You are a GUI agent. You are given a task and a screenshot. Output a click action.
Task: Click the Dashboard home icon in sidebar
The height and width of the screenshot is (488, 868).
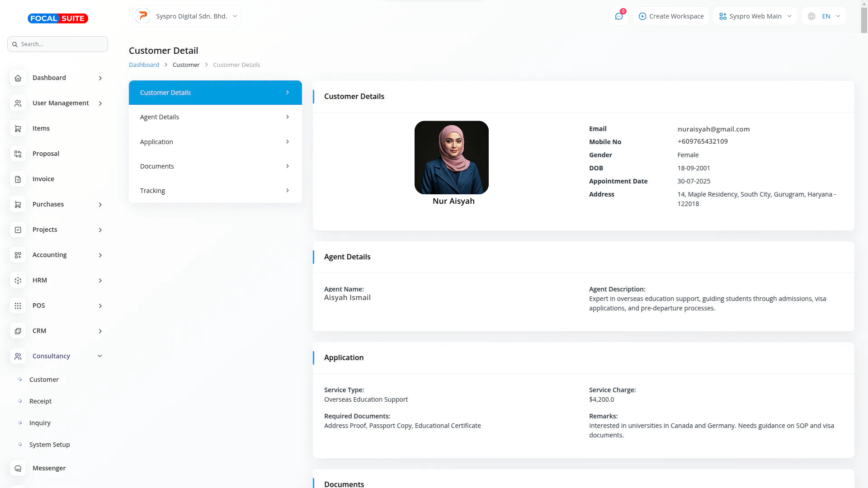(18, 78)
